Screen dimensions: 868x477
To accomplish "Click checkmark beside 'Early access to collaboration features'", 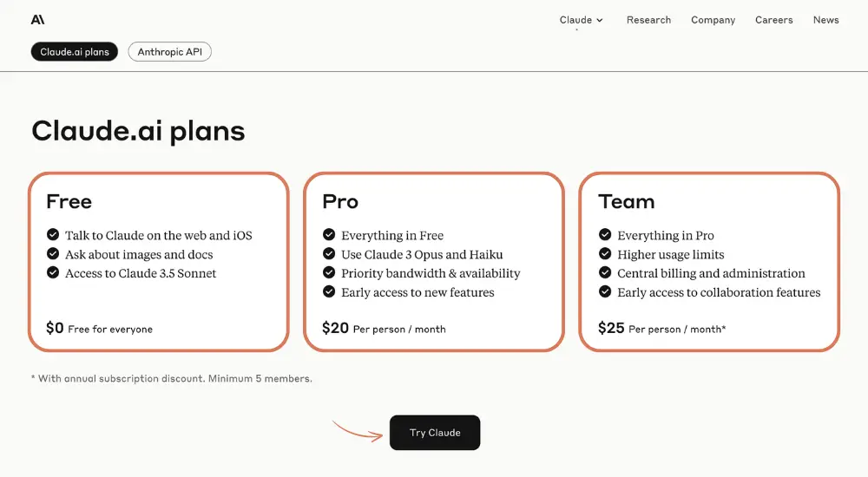I will (605, 292).
